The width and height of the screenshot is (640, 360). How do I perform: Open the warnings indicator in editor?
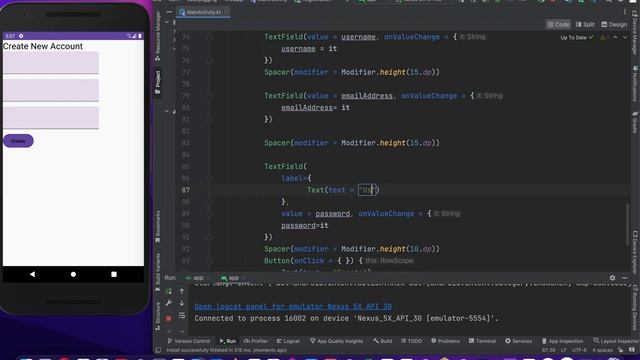604,38
